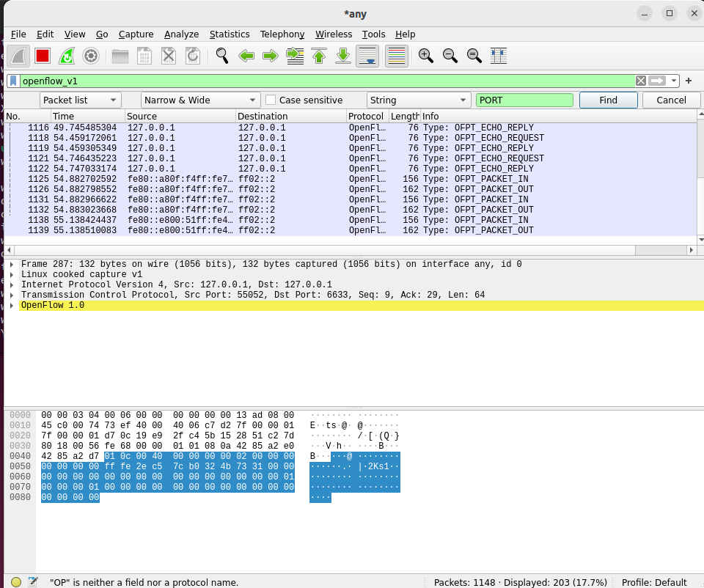Select packet 1118 OFPT_ECHO_REQUEST row
Image resolution: width=704 pixels, height=588 pixels.
[x=351, y=138]
